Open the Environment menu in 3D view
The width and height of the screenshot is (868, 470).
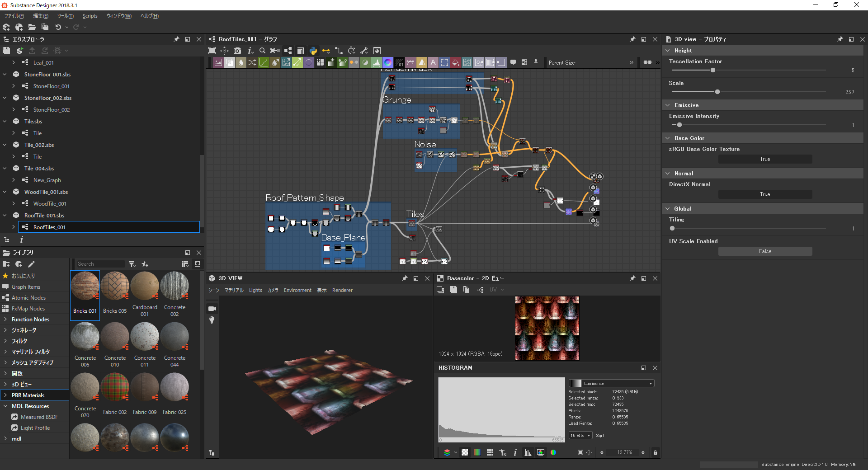[297, 290]
